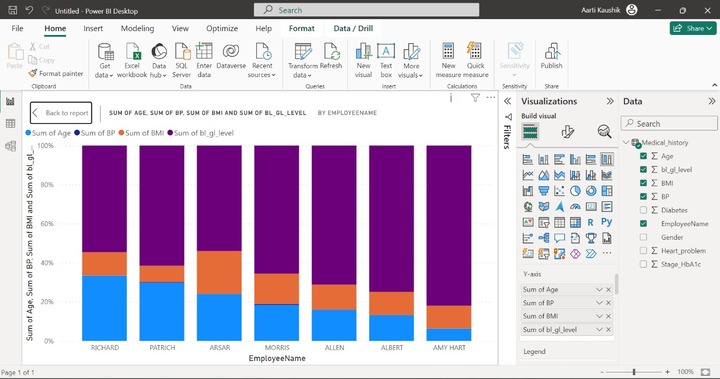
Task: Select the 100% stacked column chart visual
Action: [x=607, y=159]
